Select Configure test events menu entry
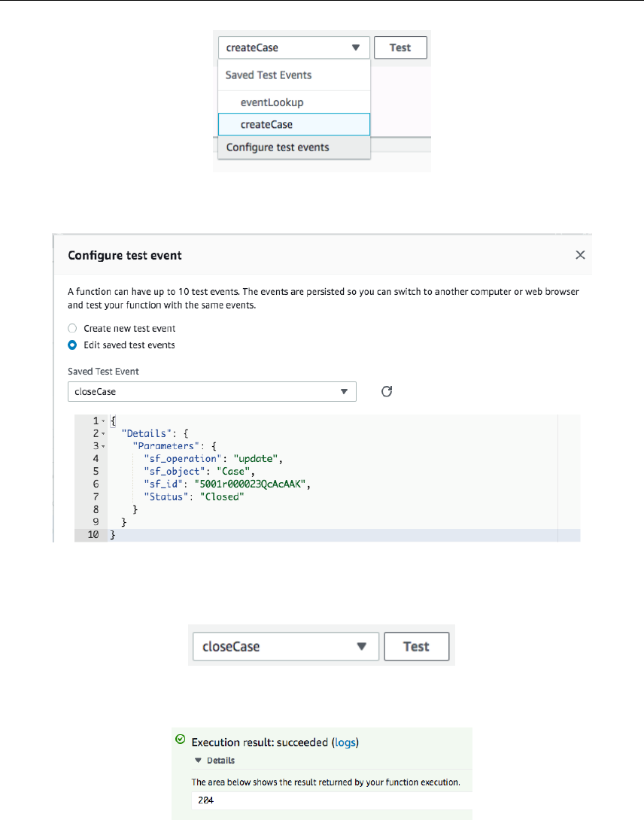 [278, 147]
